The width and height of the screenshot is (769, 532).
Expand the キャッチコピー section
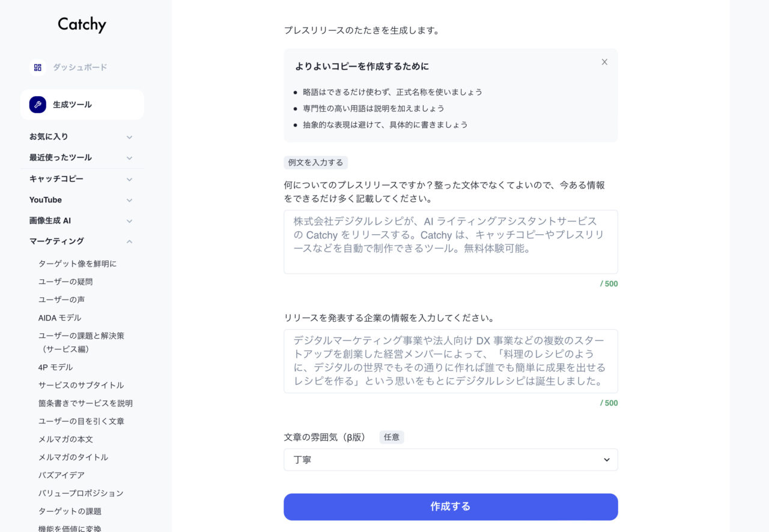(82, 179)
